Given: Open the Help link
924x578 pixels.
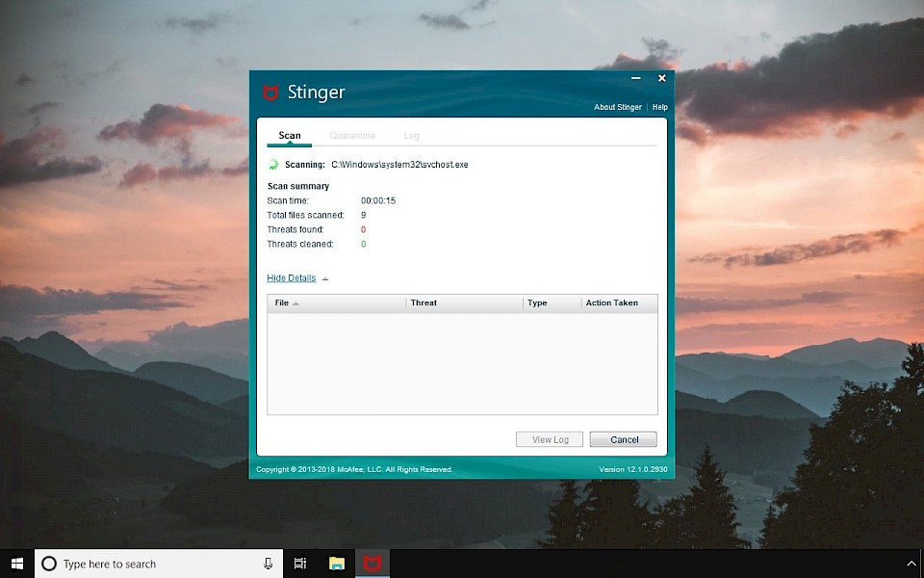Looking at the screenshot, I should tap(660, 107).
